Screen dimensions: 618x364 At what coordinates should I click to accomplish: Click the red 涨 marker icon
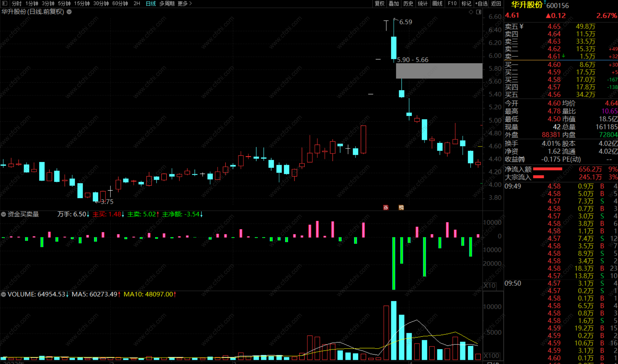point(386,207)
